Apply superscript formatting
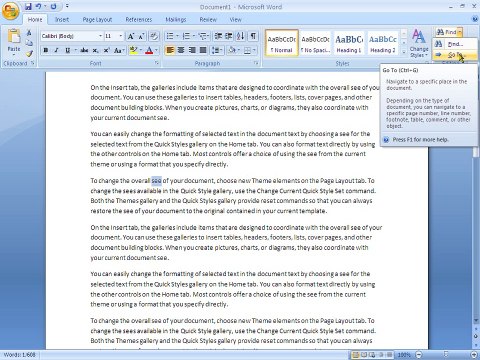 click(106, 50)
